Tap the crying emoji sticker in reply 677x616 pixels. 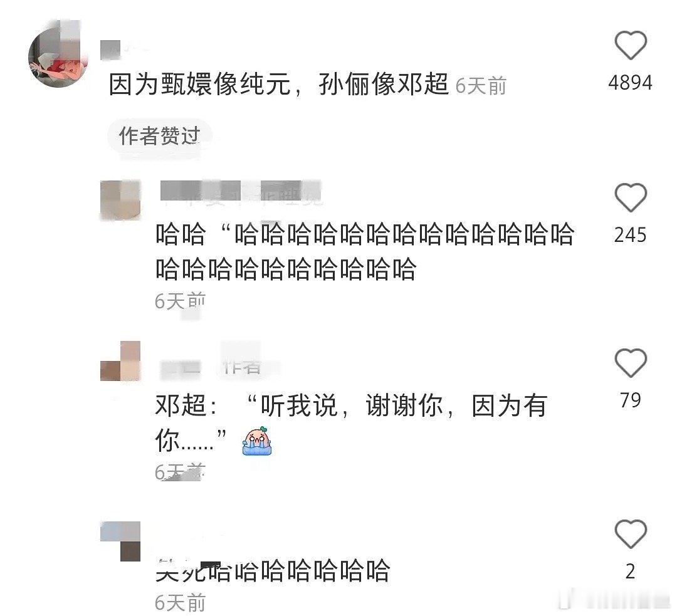[258, 441]
